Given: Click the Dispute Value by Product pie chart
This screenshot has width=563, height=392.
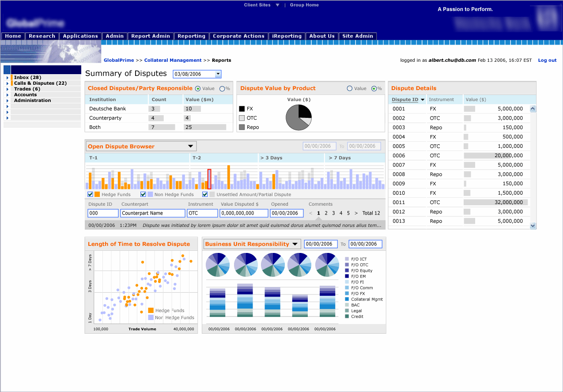Looking at the screenshot, I should click(x=299, y=117).
